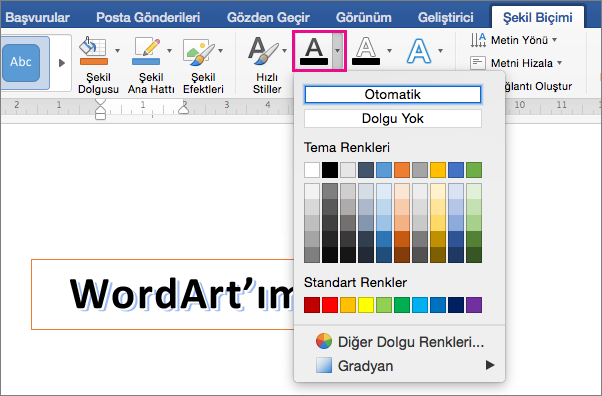Pick green theme color swatch
The width and height of the screenshot is (602, 396).
click(x=474, y=170)
